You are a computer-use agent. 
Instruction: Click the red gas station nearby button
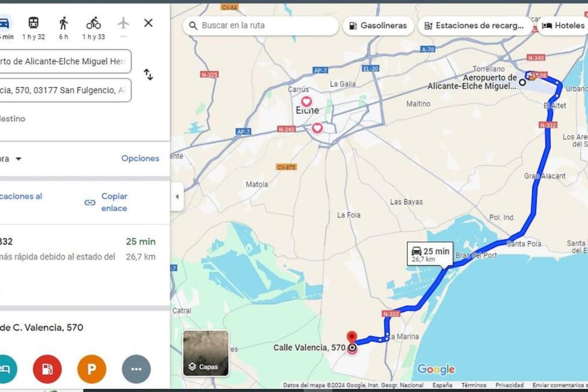(x=47, y=369)
